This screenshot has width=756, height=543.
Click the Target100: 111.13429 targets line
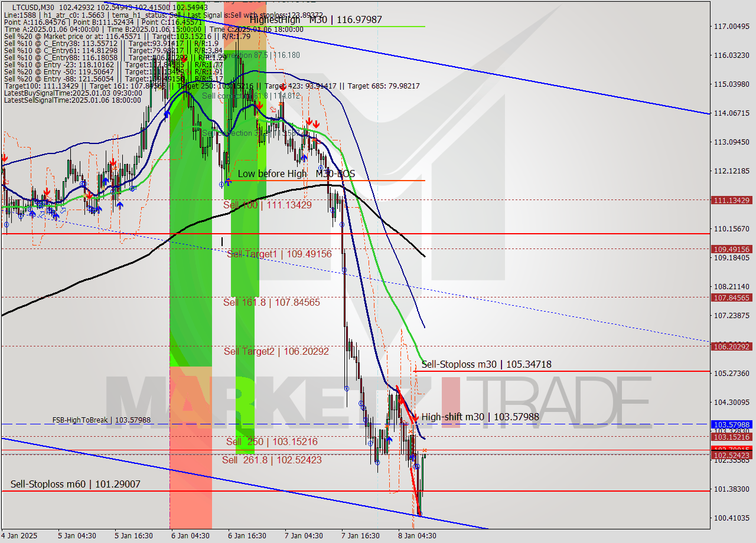click(x=211, y=86)
